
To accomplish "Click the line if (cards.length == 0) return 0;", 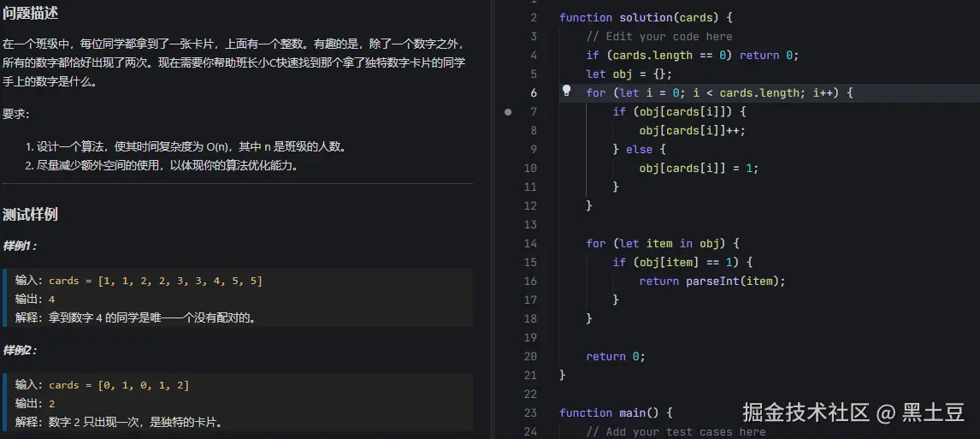I will pos(693,55).
